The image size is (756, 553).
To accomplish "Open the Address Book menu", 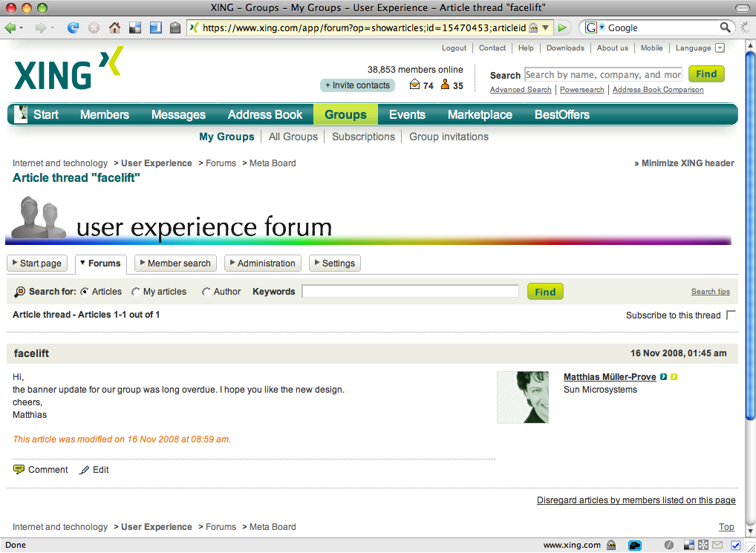I will coord(265,114).
